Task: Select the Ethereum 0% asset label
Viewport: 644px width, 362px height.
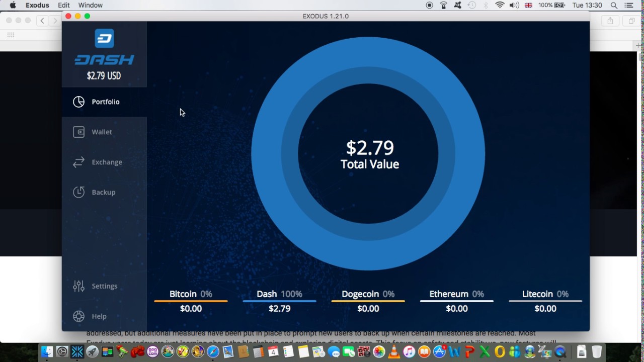Action: (x=456, y=294)
